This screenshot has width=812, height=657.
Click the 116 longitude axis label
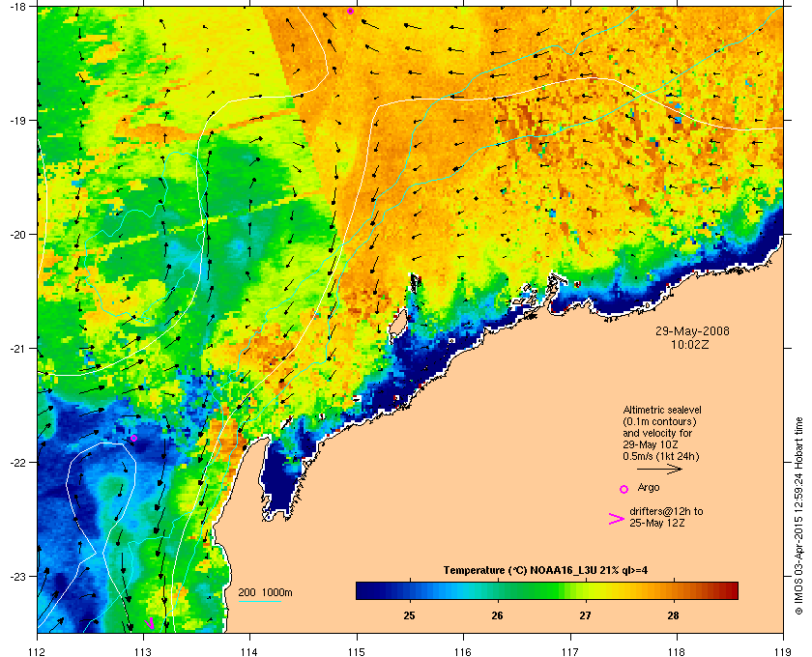click(463, 651)
